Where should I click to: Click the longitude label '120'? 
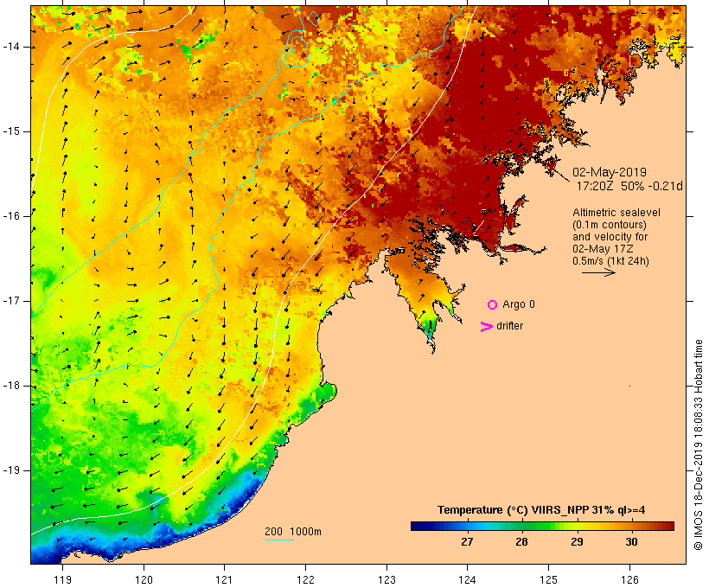click(x=144, y=579)
